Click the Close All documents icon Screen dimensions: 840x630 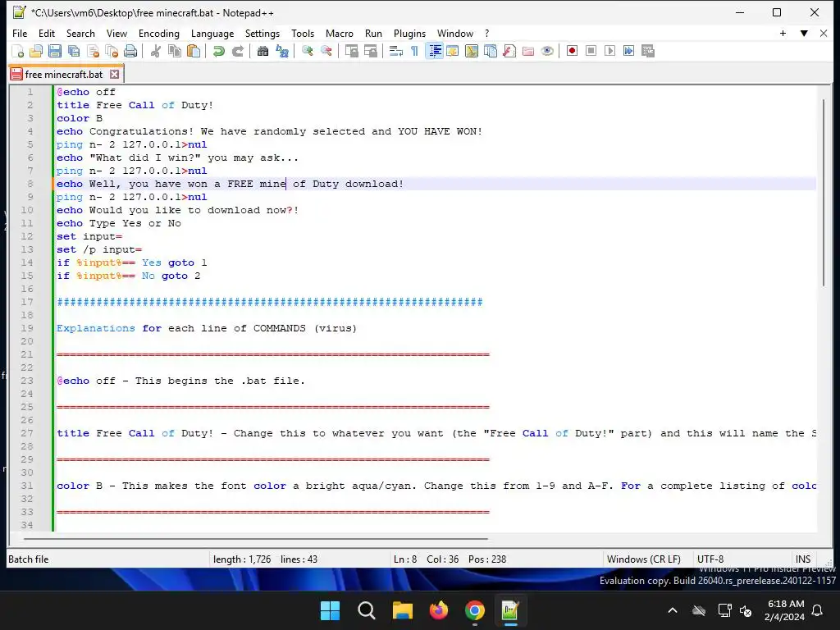[x=112, y=51]
